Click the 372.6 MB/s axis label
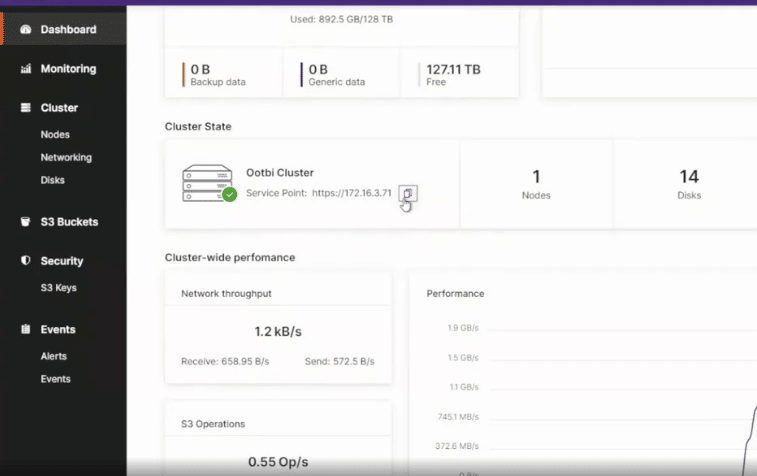Screen dimensions: 757x476 (x=457, y=446)
